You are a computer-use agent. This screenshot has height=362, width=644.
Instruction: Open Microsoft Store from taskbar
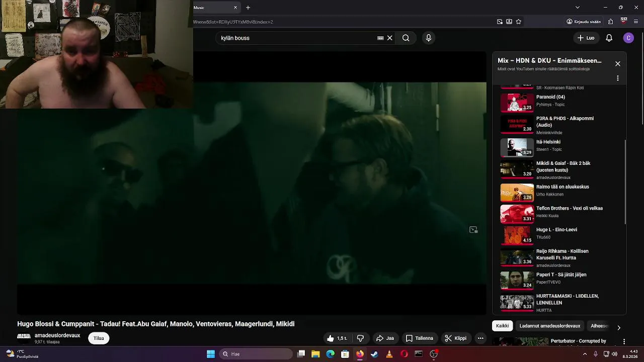click(x=345, y=354)
